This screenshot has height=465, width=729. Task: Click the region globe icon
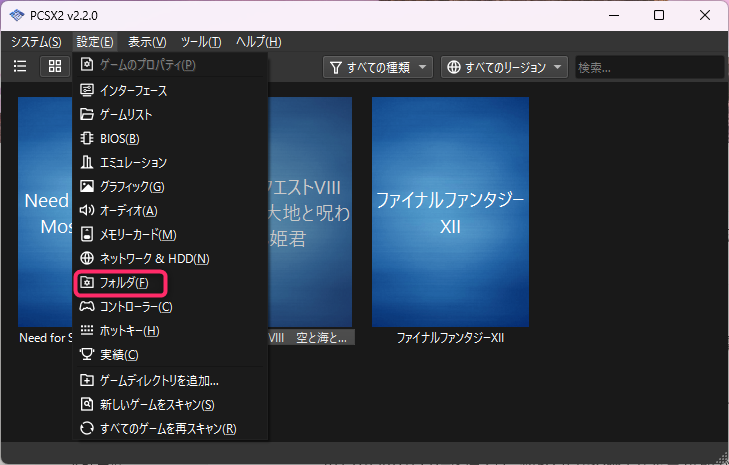coord(453,67)
